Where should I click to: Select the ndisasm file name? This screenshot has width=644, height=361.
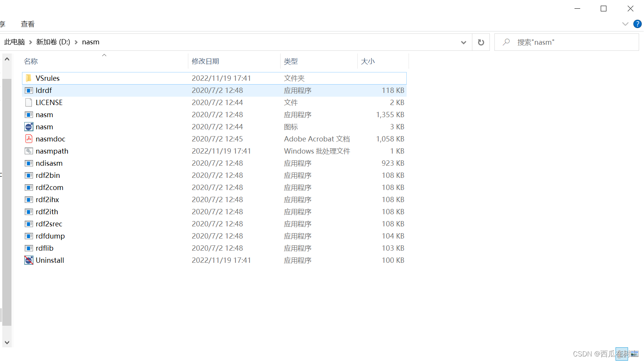pyautogui.click(x=49, y=163)
